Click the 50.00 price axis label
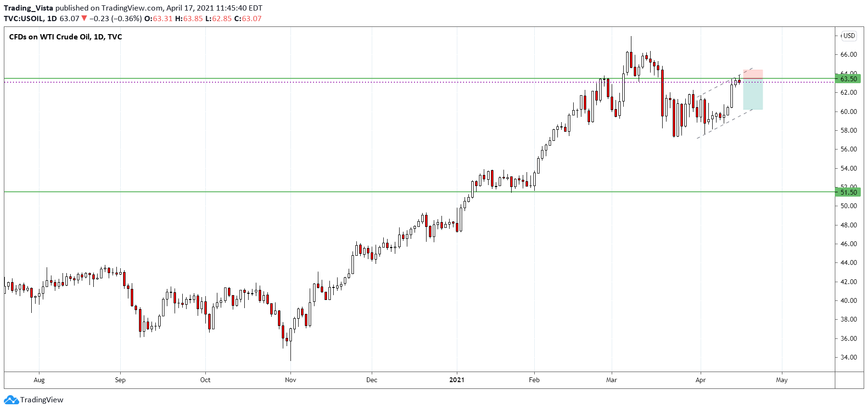 point(849,206)
